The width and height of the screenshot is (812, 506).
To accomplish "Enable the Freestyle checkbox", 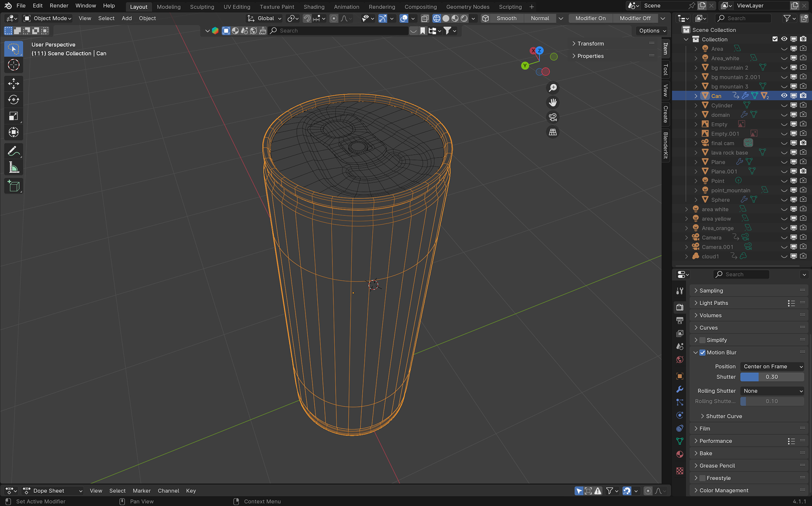I will [702, 478].
